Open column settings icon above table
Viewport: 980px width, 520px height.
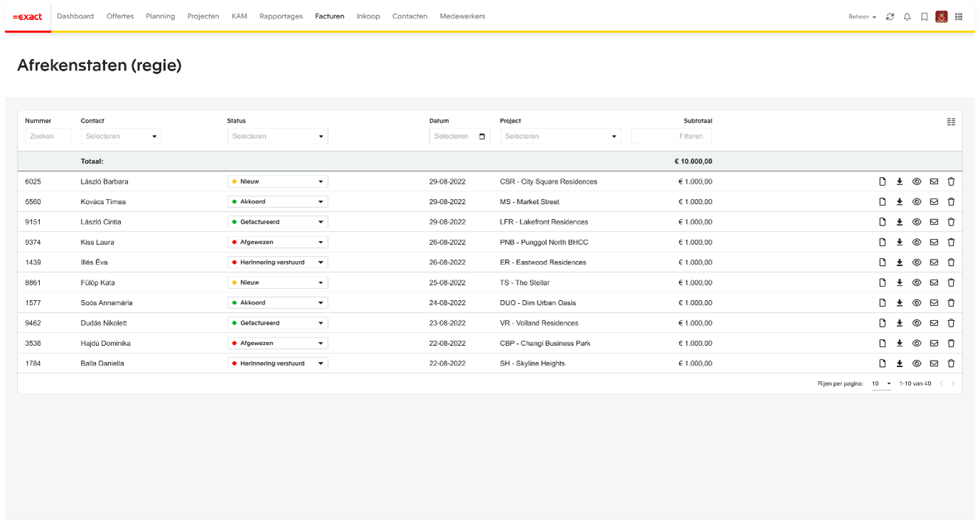951,122
